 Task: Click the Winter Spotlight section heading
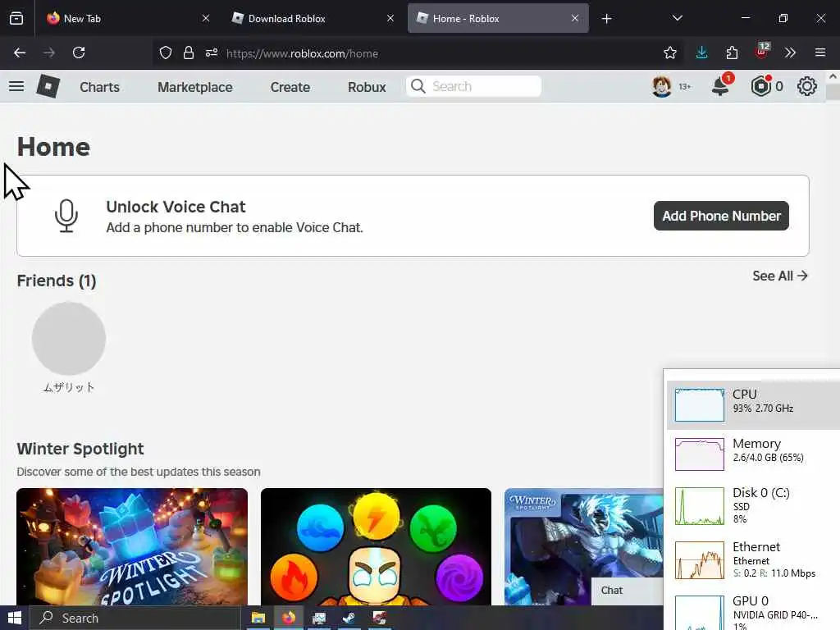pos(80,449)
